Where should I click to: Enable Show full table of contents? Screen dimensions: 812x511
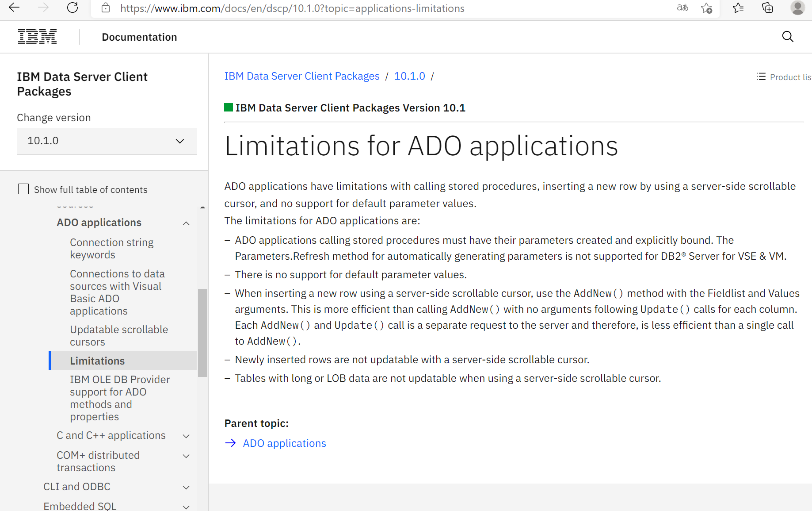(x=23, y=189)
